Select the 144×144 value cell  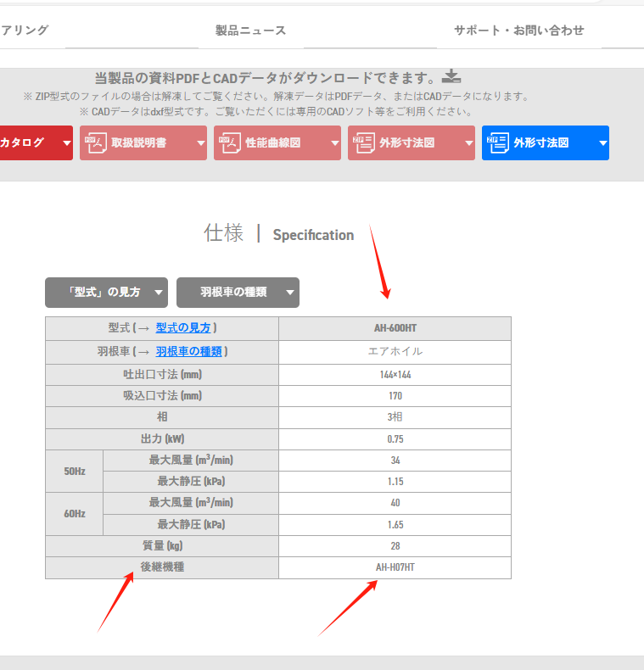pos(395,375)
